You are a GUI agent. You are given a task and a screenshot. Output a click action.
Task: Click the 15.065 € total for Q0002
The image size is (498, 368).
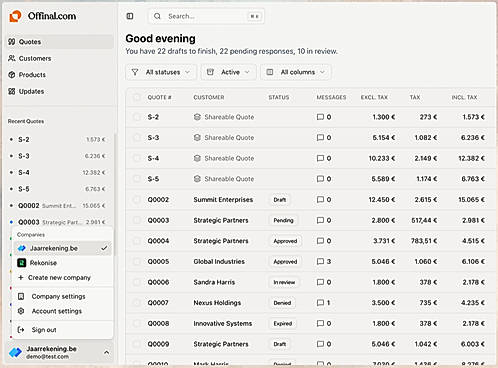[x=471, y=200]
